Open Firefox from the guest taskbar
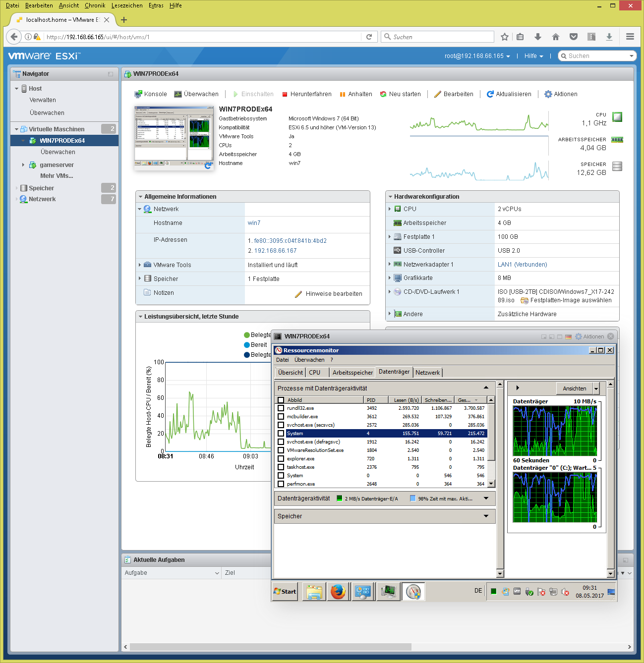Viewport: 644px width, 663px height. pyautogui.click(x=338, y=592)
